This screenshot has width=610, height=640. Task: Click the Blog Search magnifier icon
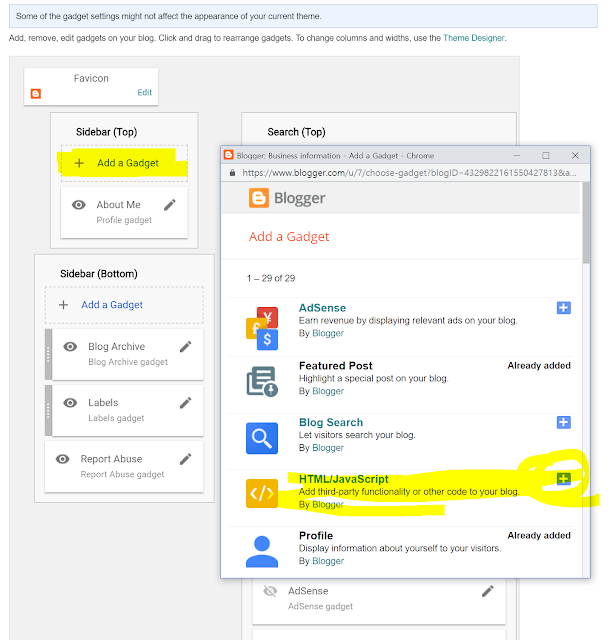pyautogui.click(x=262, y=438)
